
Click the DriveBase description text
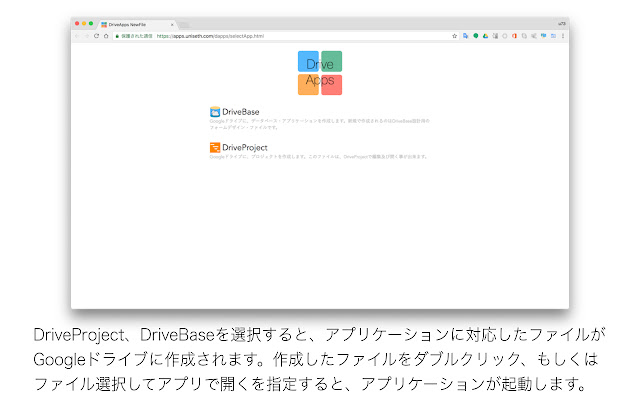320,124
